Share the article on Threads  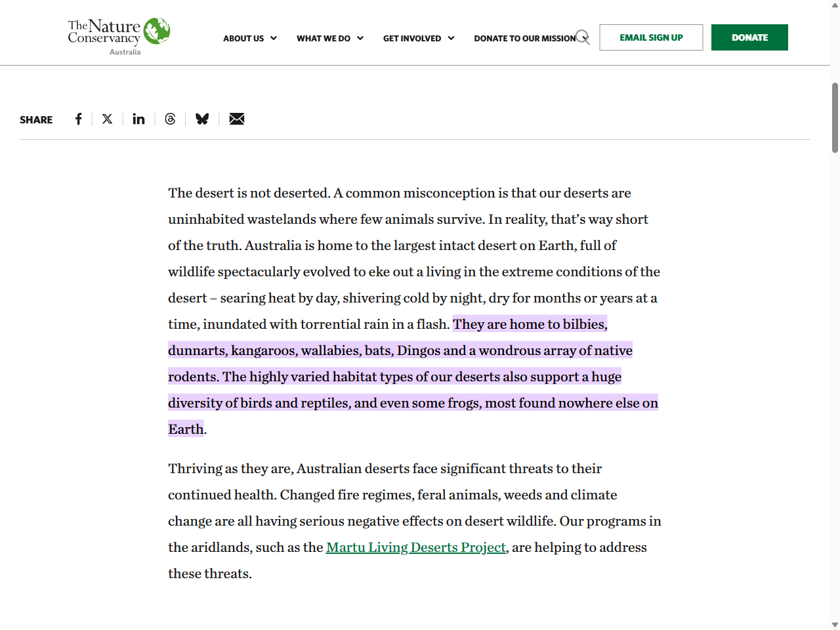point(170,119)
